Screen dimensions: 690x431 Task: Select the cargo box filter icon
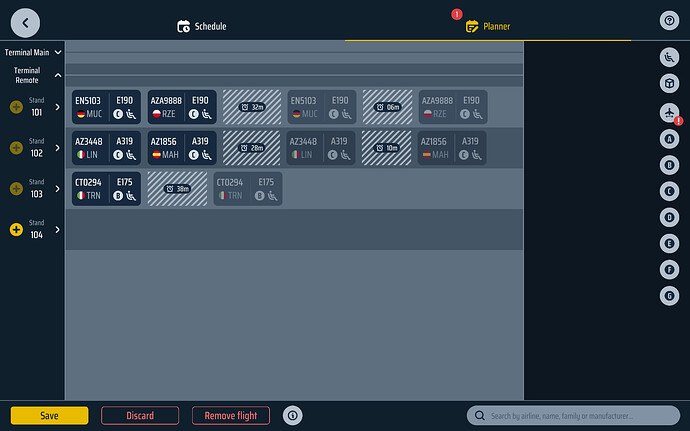click(669, 83)
